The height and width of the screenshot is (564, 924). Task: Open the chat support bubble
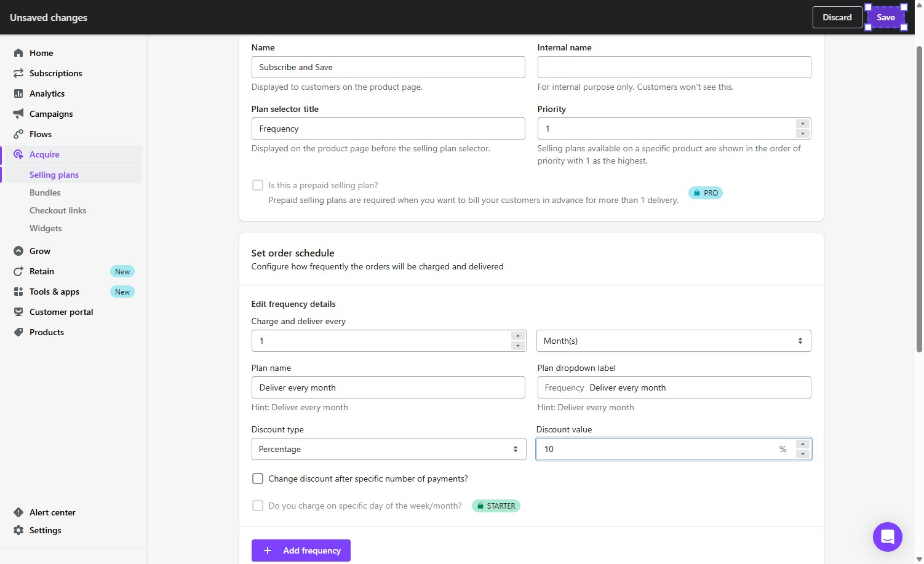[x=887, y=537]
